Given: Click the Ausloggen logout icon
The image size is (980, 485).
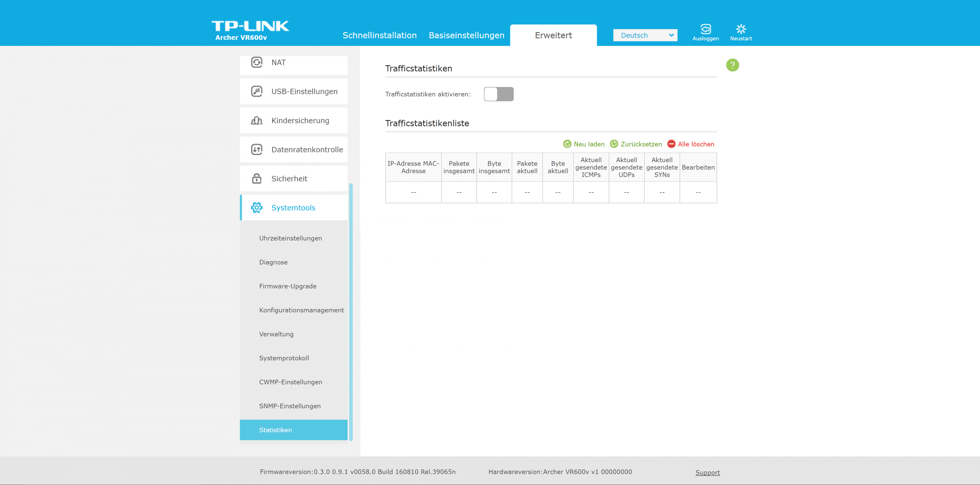Looking at the screenshot, I should pos(705,29).
